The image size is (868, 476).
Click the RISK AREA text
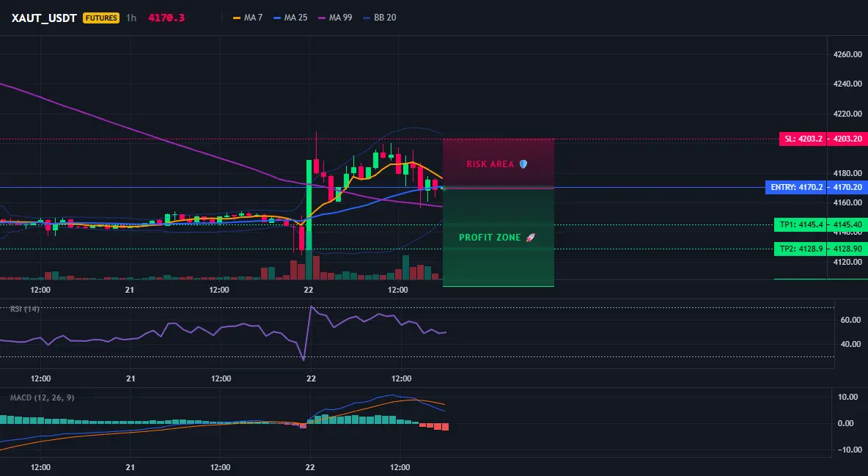pyautogui.click(x=490, y=164)
